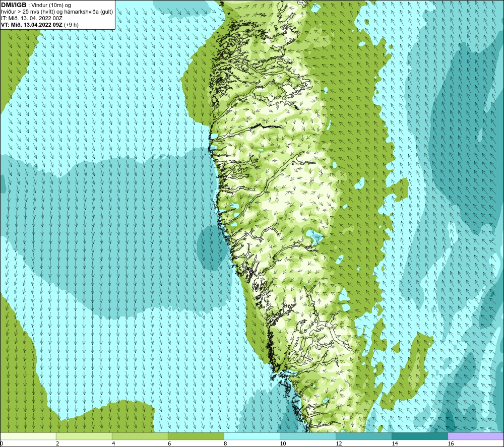Click the purple swatch above 16 m/s
Image resolution: width=504 pixels, height=447 pixels.
coord(476,436)
